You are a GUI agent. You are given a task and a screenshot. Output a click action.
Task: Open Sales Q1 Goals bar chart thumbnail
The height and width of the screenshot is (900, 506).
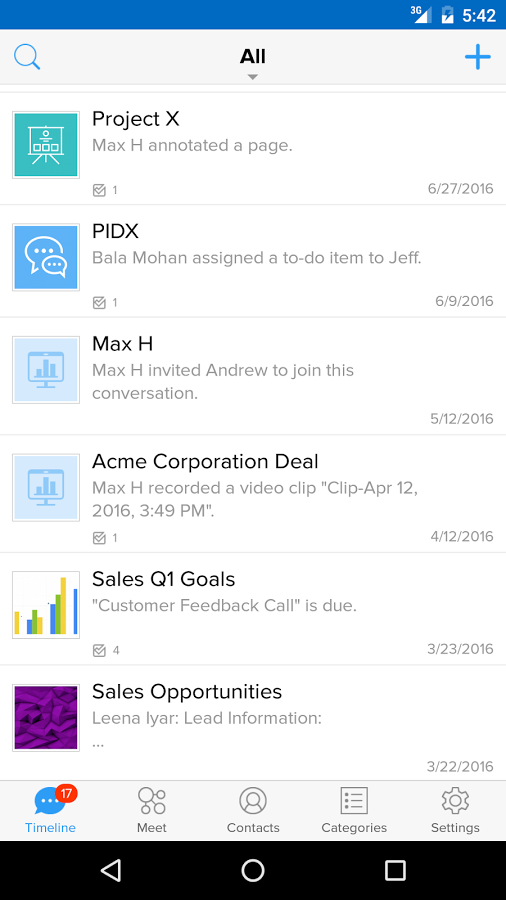tap(46, 605)
